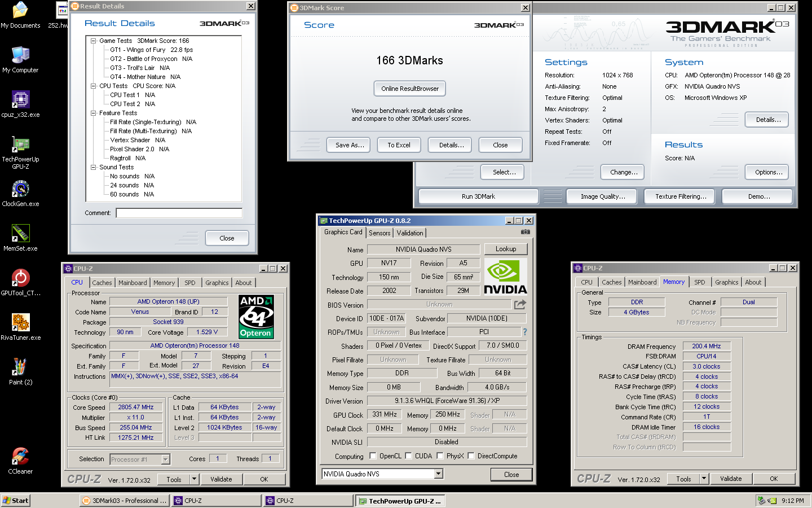Click GPU-Z title bar icon

(x=324, y=221)
